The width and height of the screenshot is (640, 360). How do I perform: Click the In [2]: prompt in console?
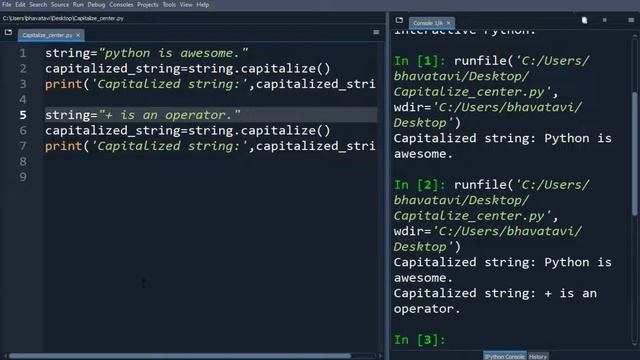pos(420,185)
